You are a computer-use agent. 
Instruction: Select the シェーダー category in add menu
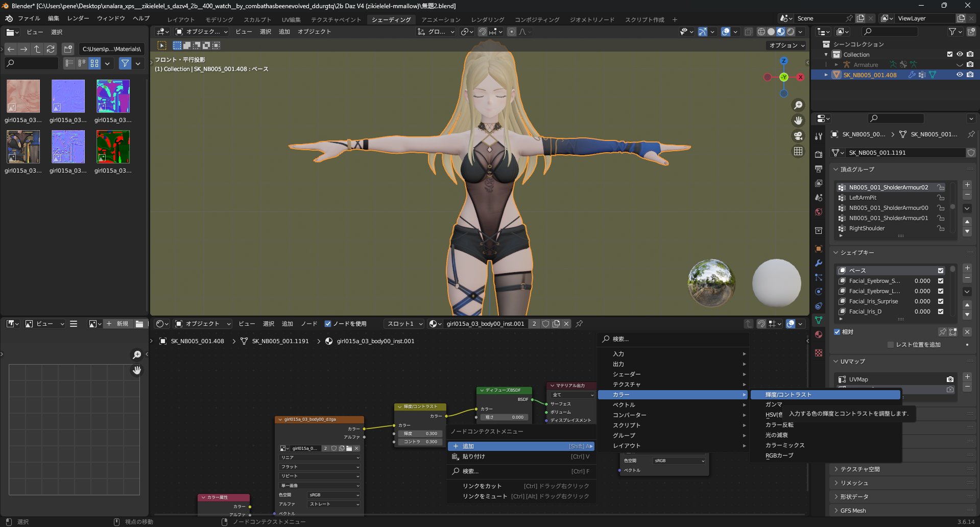tap(673, 374)
